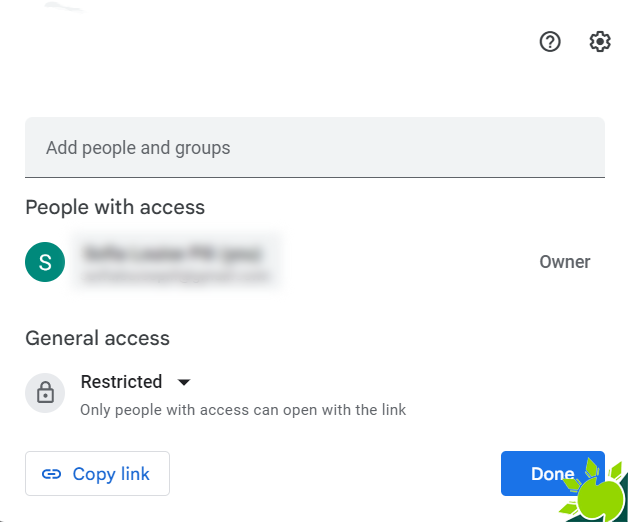Open share settings gear icon
Image resolution: width=628 pixels, height=522 pixels.
click(600, 42)
